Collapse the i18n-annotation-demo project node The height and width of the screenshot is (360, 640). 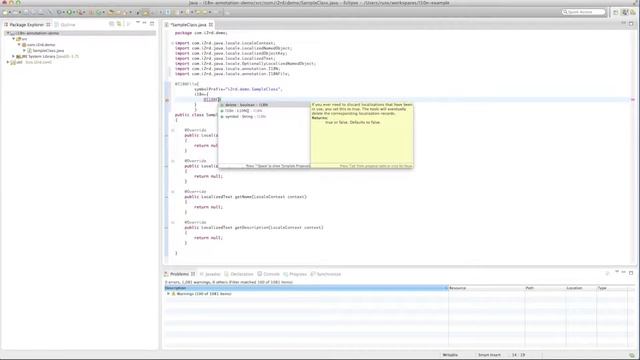coord(8,33)
